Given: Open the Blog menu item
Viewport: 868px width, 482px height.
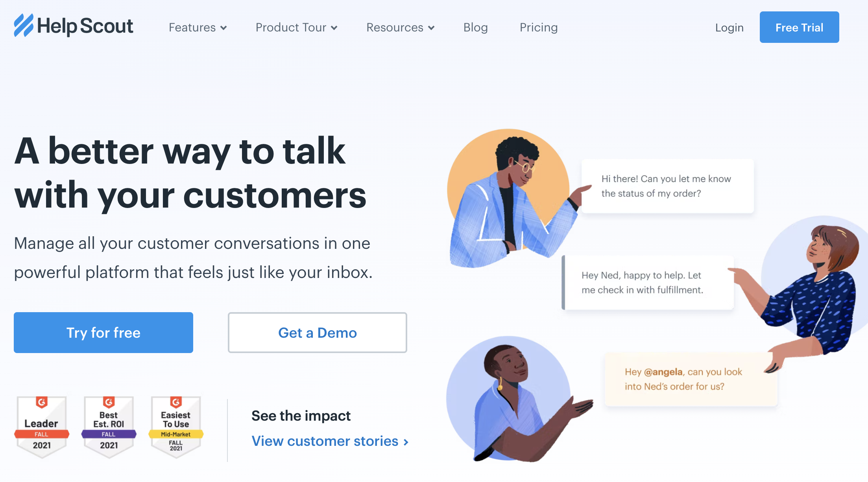Looking at the screenshot, I should 475,28.
